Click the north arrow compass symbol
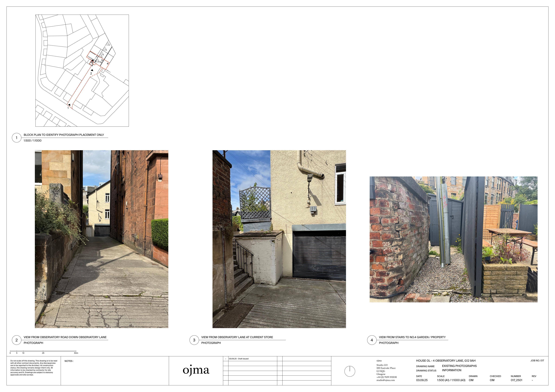Image resolution: width=555 pixels, height=392 pixels. tap(350, 371)
